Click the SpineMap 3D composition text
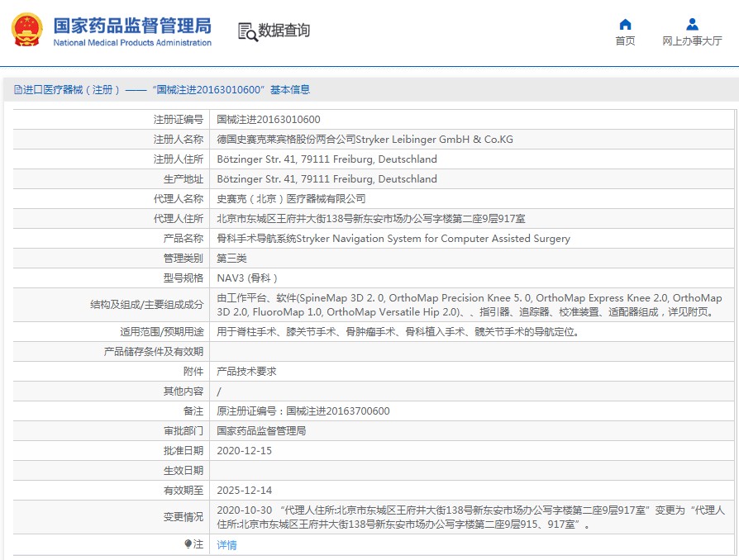This screenshot has height=560, width=739. (x=469, y=305)
